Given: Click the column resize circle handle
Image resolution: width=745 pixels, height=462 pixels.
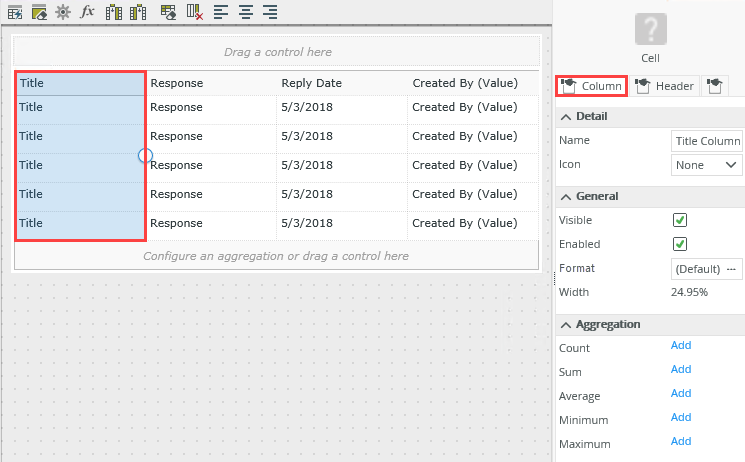Looking at the screenshot, I should [x=145, y=155].
